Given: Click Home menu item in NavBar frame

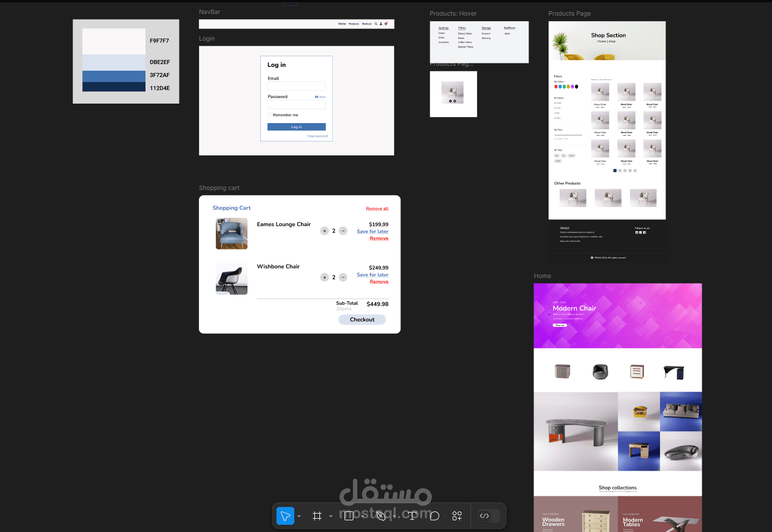Looking at the screenshot, I should click(x=342, y=24).
